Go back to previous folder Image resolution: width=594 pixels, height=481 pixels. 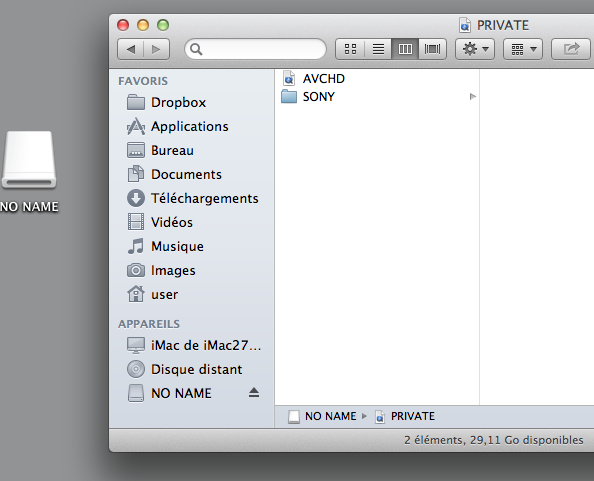pos(131,49)
